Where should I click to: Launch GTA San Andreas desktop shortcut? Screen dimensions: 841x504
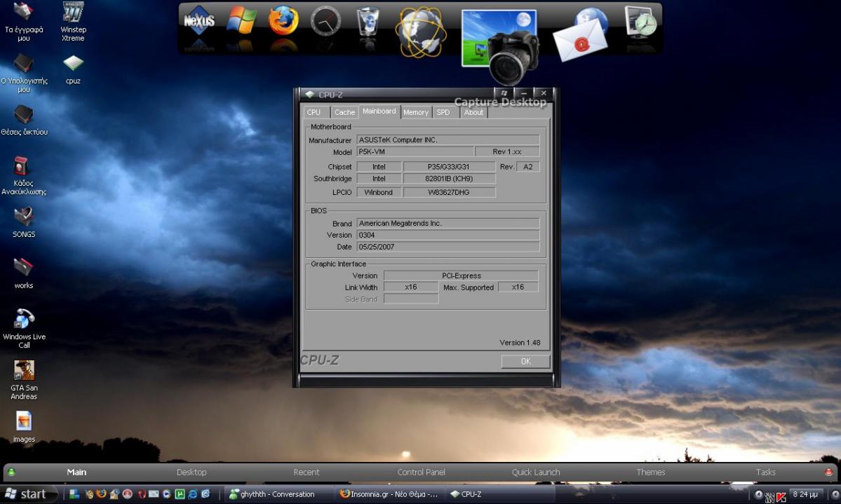click(x=24, y=380)
